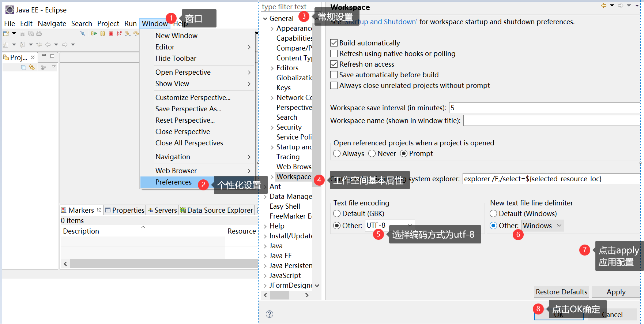Toggle Link with Editor in Project Explorer
This screenshot has height=324, width=644.
(x=32, y=67)
